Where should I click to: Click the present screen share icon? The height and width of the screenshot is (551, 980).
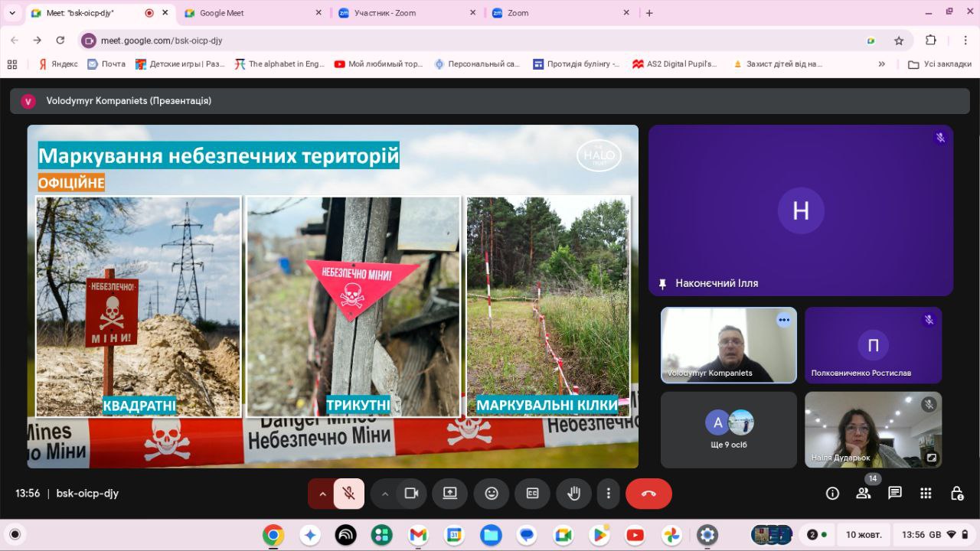[x=449, y=494]
